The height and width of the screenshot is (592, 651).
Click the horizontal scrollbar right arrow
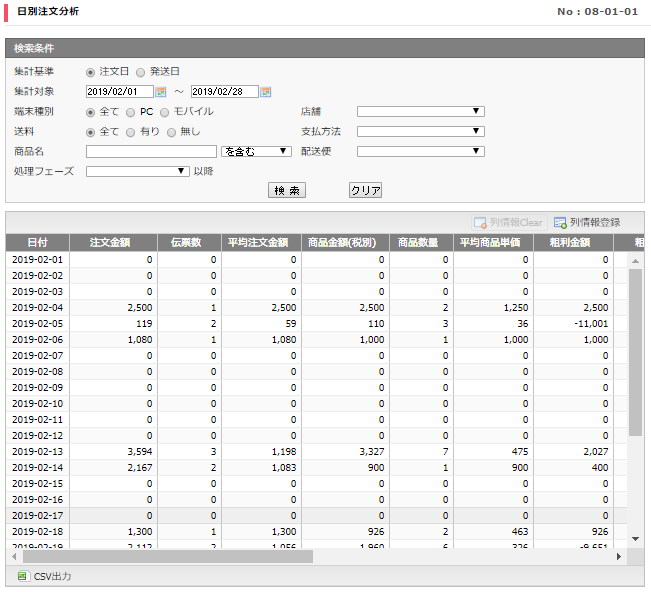(x=619, y=556)
